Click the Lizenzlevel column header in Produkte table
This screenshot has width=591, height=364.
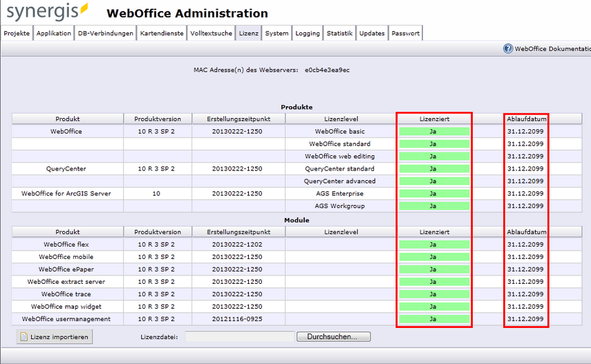341,119
